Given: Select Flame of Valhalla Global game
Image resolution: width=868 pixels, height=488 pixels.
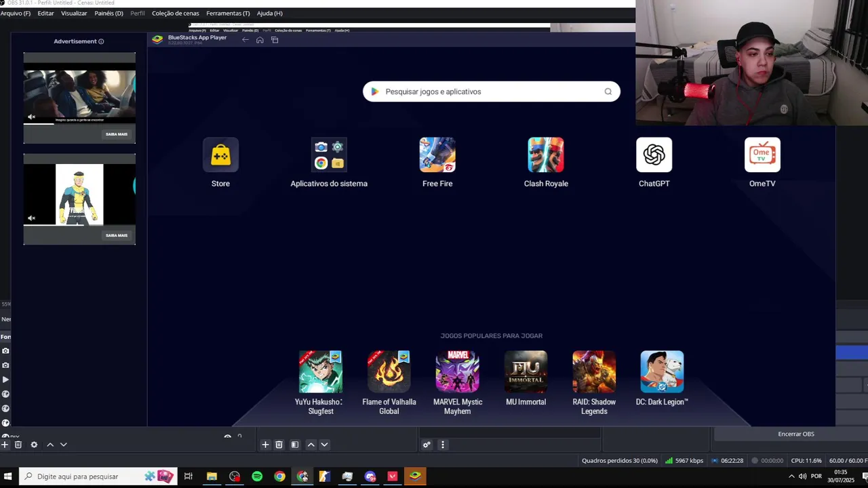Looking at the screenshot, I should point(389,371).
